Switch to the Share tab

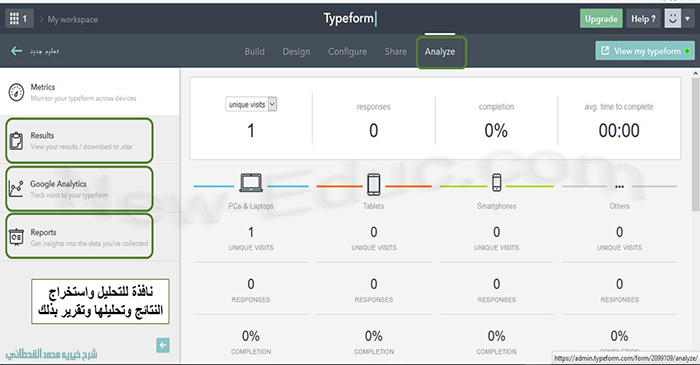[x=396, y=52]
